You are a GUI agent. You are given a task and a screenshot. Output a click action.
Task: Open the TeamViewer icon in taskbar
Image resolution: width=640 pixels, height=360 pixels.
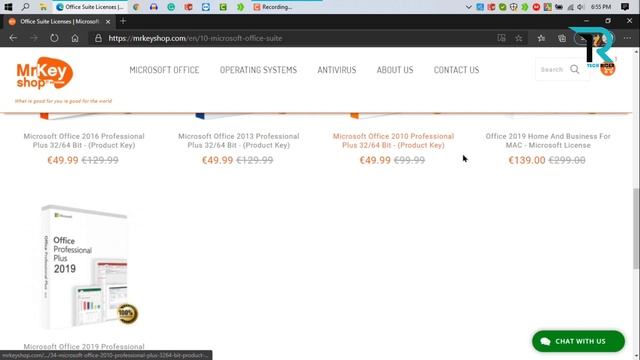[x=206, y=7]
